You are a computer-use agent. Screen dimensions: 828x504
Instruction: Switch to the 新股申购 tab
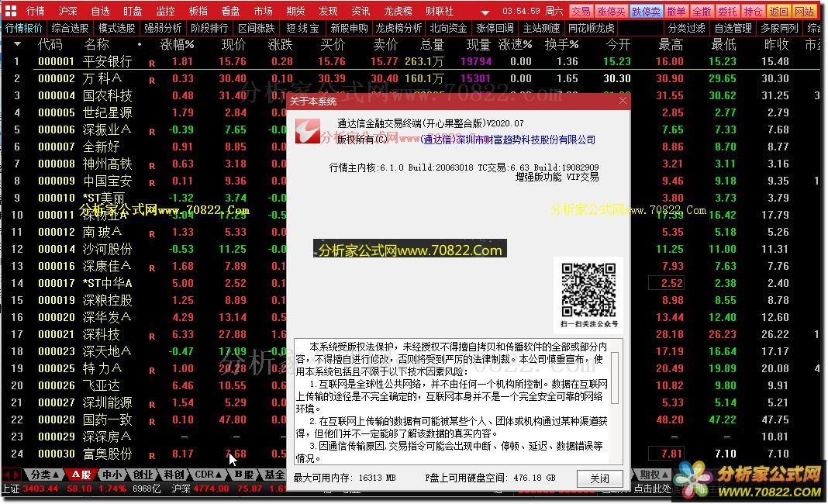pyautogui.click(x=349, y=28)
